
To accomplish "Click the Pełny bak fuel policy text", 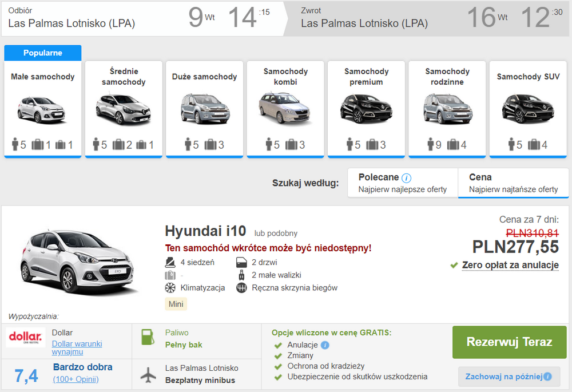I will pyautogui.click(x=184, y=345).
